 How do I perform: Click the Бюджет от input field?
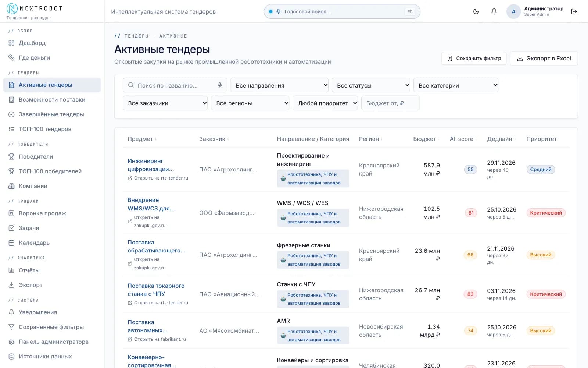coord(390,103)
